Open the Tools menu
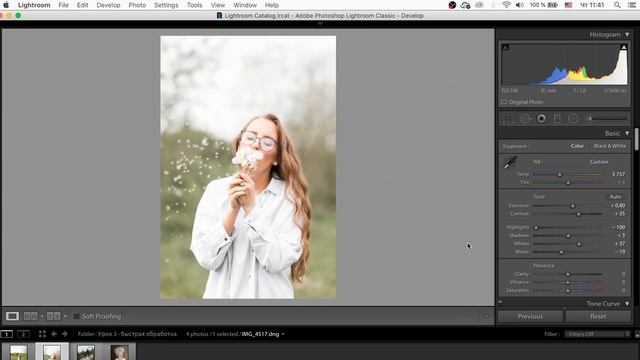 point(194,5)
